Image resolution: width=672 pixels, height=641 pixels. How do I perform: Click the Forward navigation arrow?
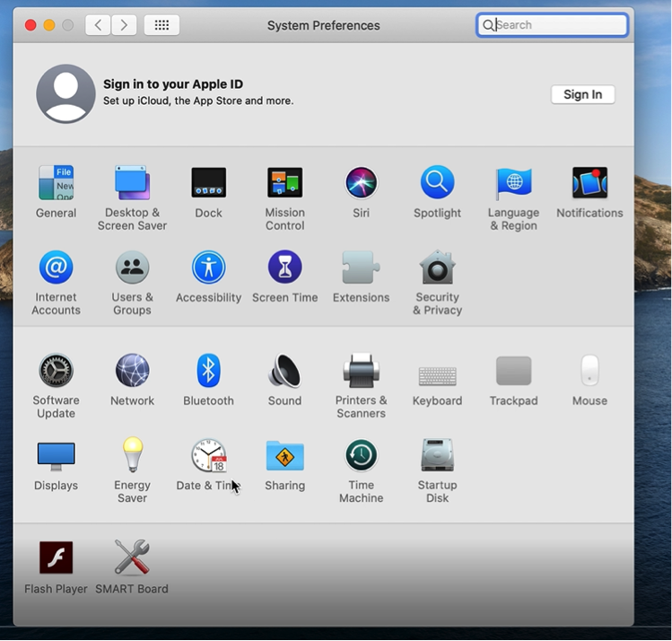[124, 25]
